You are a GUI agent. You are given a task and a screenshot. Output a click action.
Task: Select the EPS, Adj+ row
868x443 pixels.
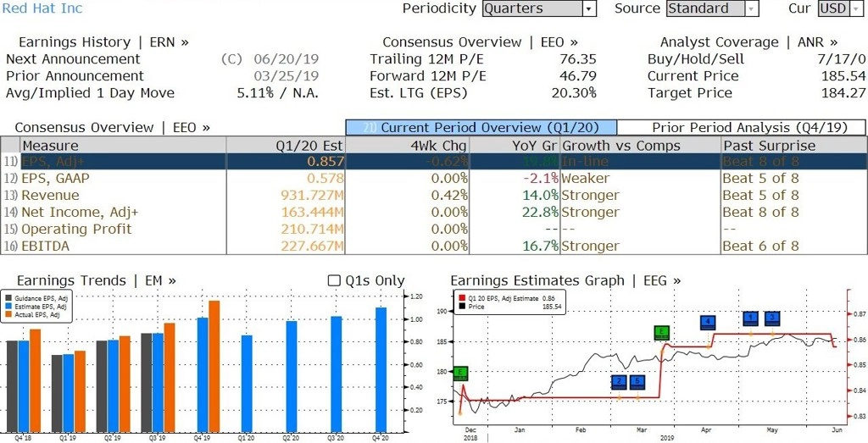click(x=433, y=162)
